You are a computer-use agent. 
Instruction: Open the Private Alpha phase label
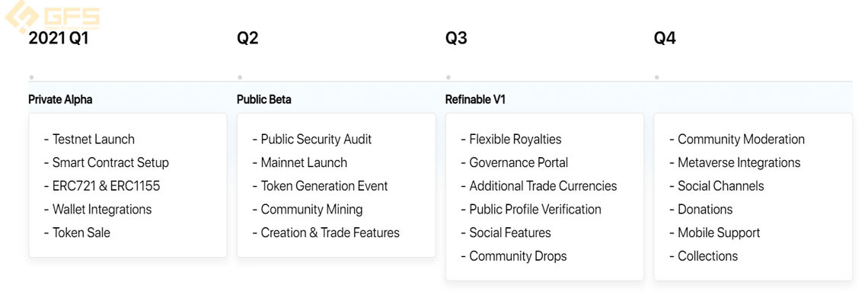[60, 100]
